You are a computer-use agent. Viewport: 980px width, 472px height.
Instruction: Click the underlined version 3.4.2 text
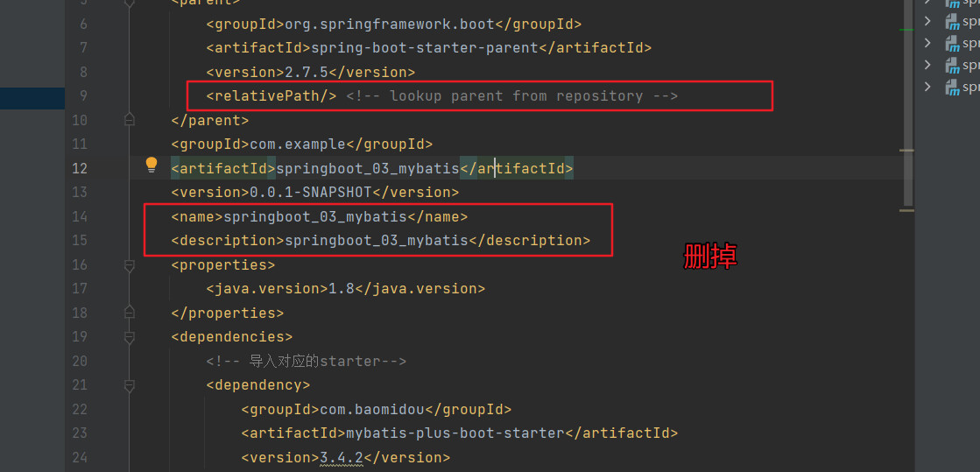tap(342, 458)
